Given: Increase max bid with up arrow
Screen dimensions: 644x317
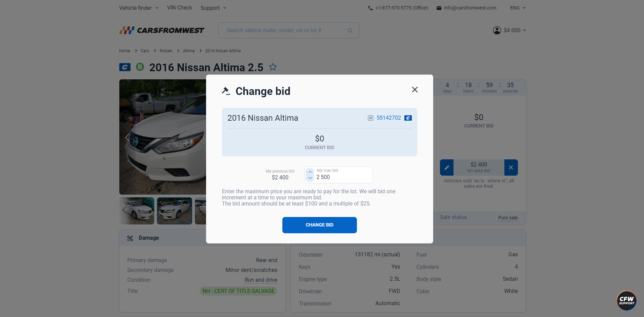Looking at the screenshot, I should [x=310, y=172].
